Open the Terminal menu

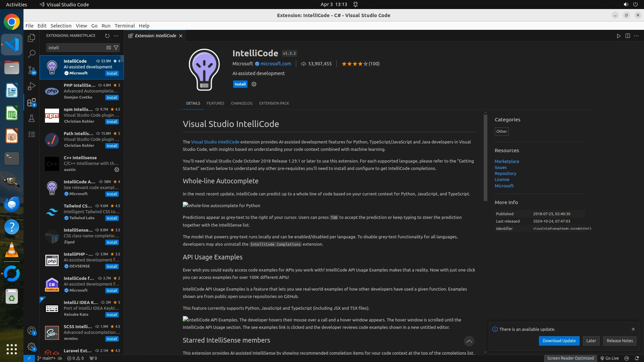[124, 26]
